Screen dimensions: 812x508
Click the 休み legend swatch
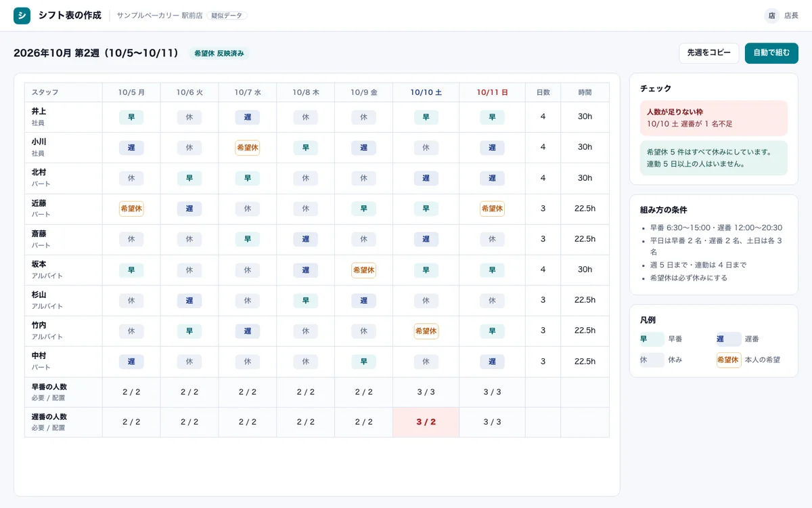(652, 360)
